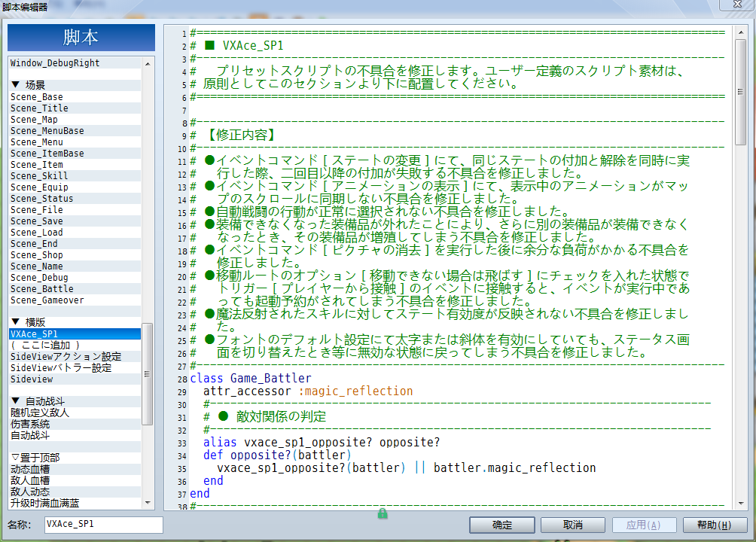756x542 pixels.
Task: Select the Scene_Base script
Action: coord(75,97)
